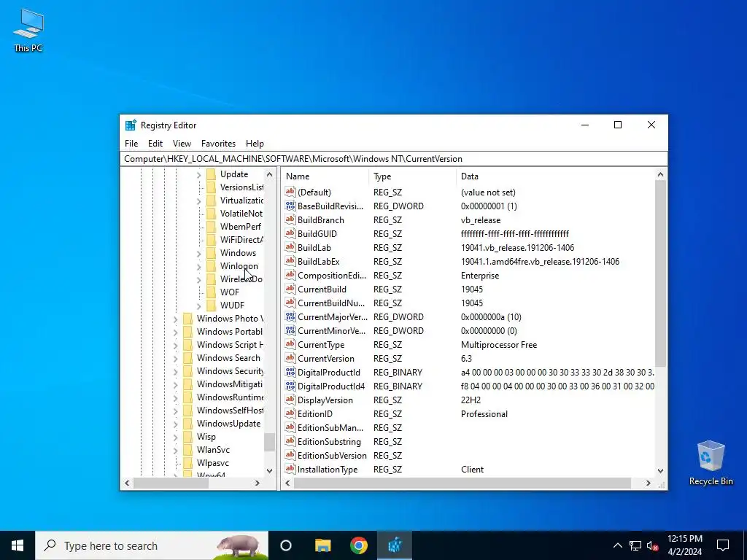This screenshot has width=747, height=560.
Task: Click the DisplayVersion string value icon
Action: (290, 400)
